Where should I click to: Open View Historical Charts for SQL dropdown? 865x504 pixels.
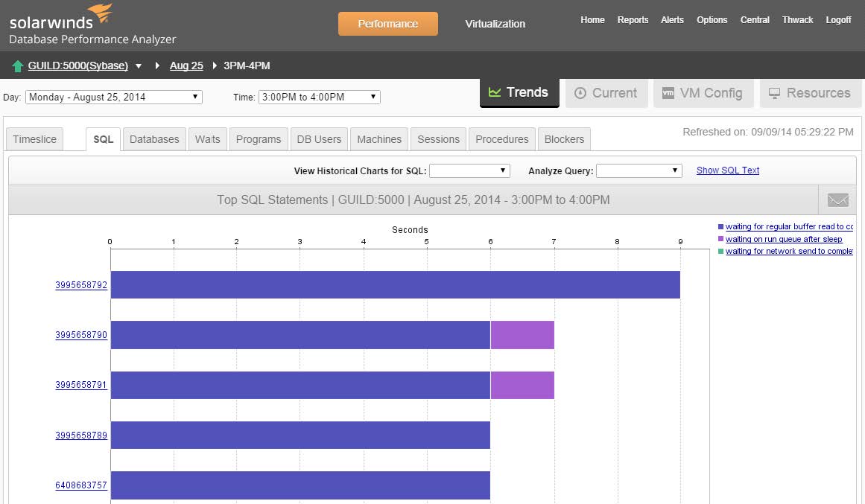469,170
